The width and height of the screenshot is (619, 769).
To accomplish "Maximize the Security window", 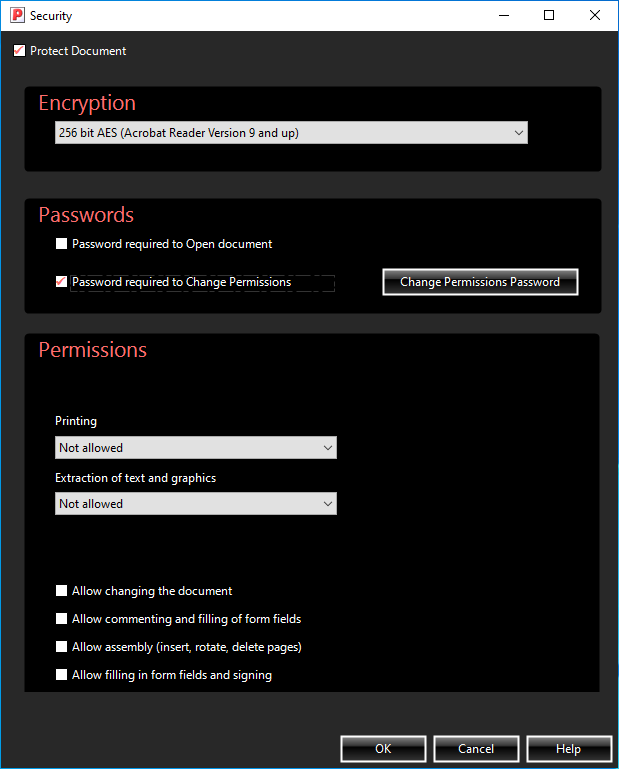I will pos(549,16).
